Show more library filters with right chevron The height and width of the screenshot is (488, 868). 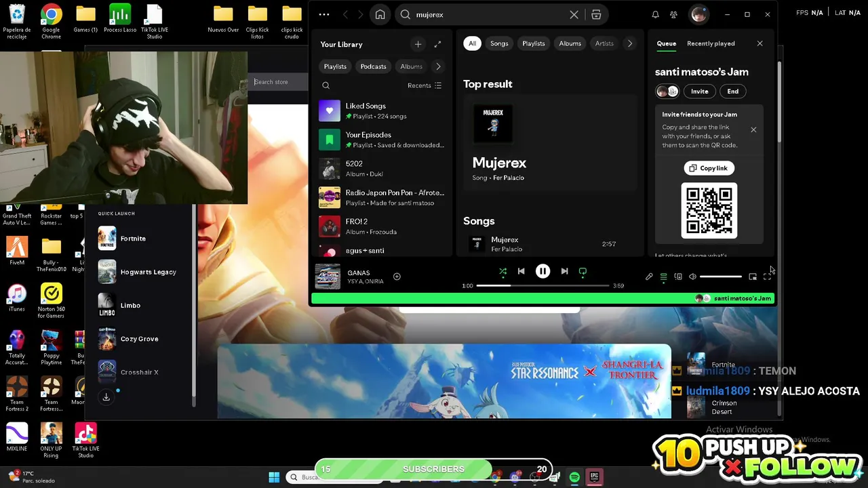coord(438,66)
